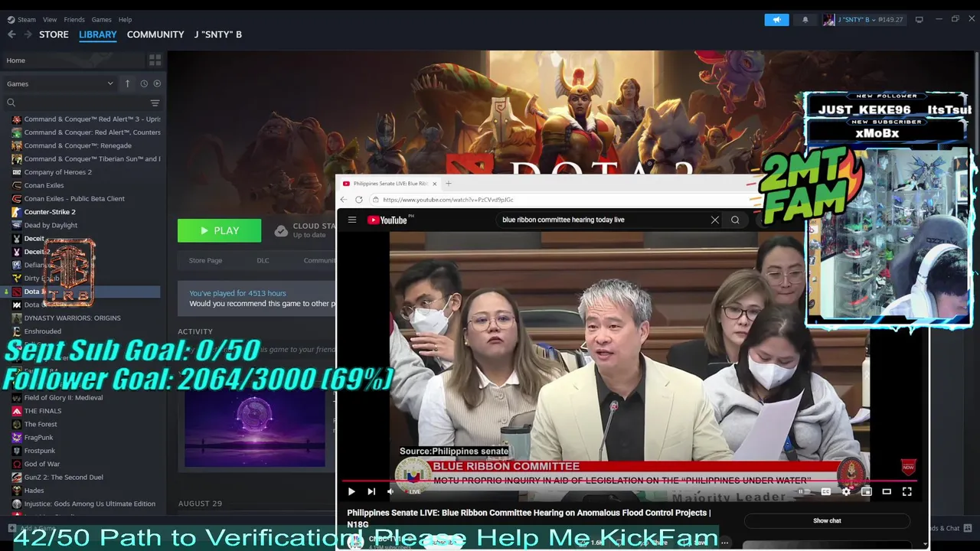Click the Steam back navigation arrow

[x=11, y=34]
